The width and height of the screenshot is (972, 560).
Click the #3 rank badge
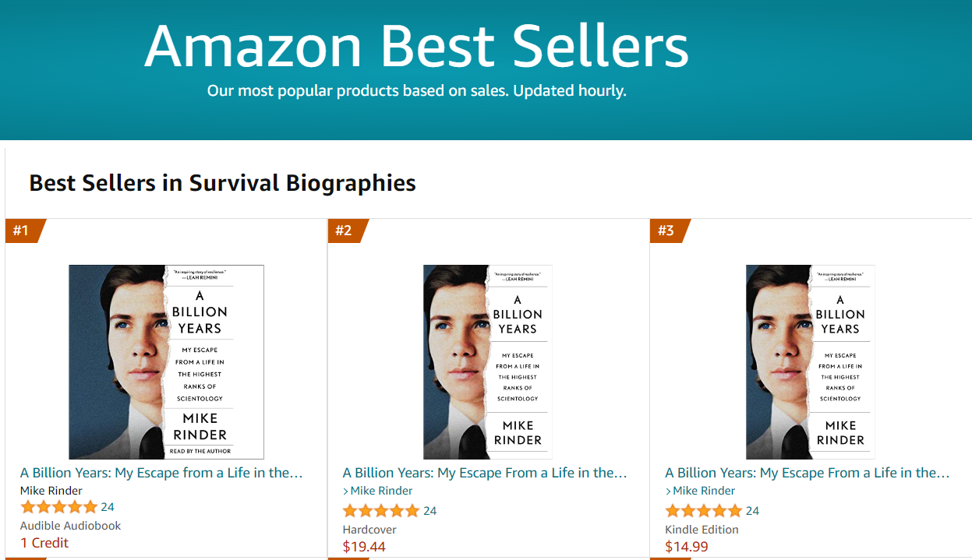pyautogui.click(x=666, y=231)
